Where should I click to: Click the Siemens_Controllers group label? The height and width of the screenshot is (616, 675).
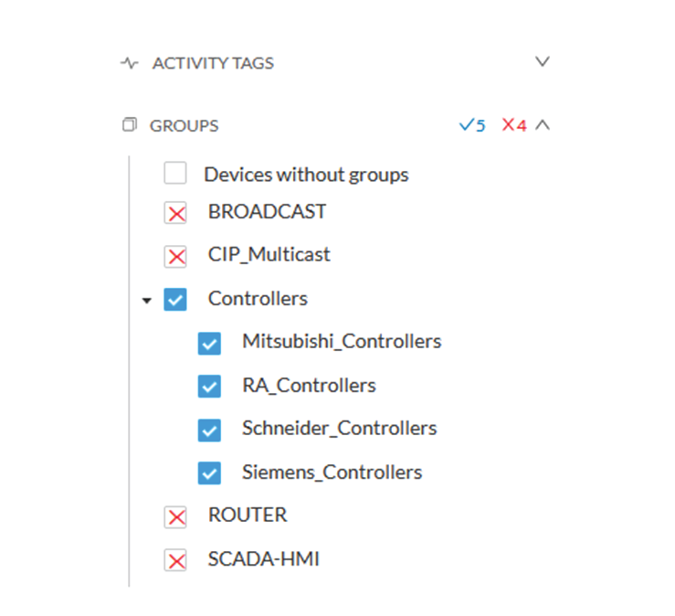tap(332, 473)
